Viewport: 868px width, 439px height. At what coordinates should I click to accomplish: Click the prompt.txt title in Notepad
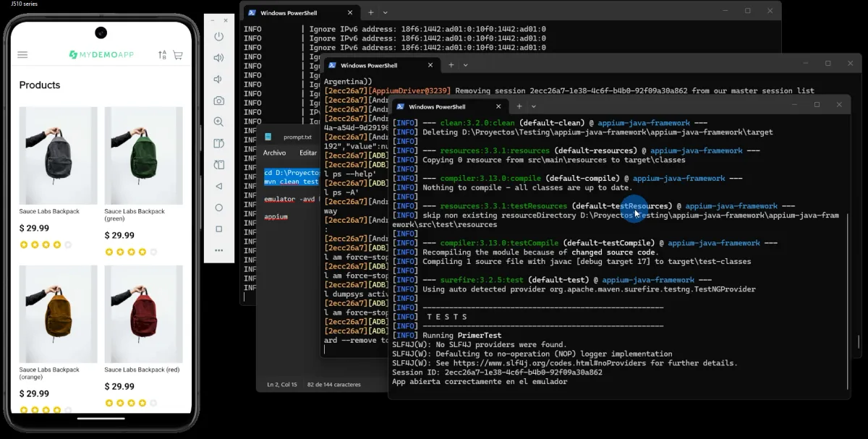[x=297, y=137]
